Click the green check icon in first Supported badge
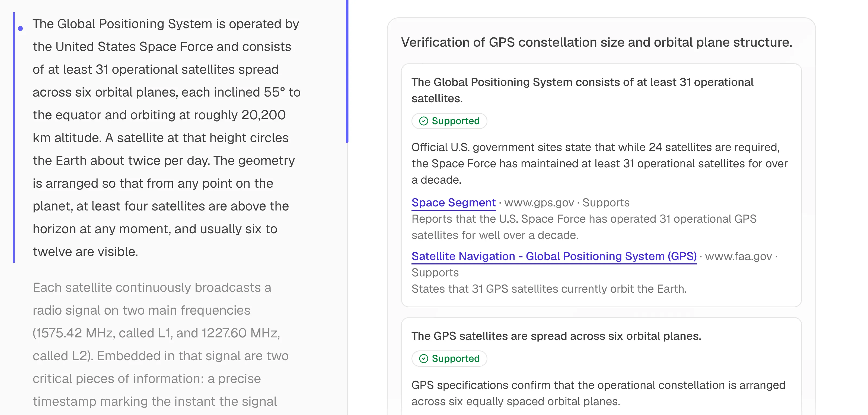868x415 pixels. click(x=423, y=121)
